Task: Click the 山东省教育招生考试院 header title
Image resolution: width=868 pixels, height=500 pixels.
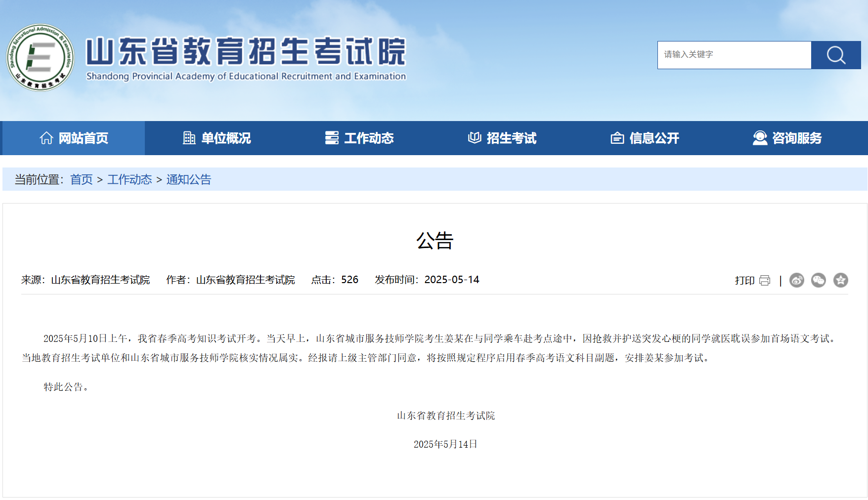Action: [246, 51]
